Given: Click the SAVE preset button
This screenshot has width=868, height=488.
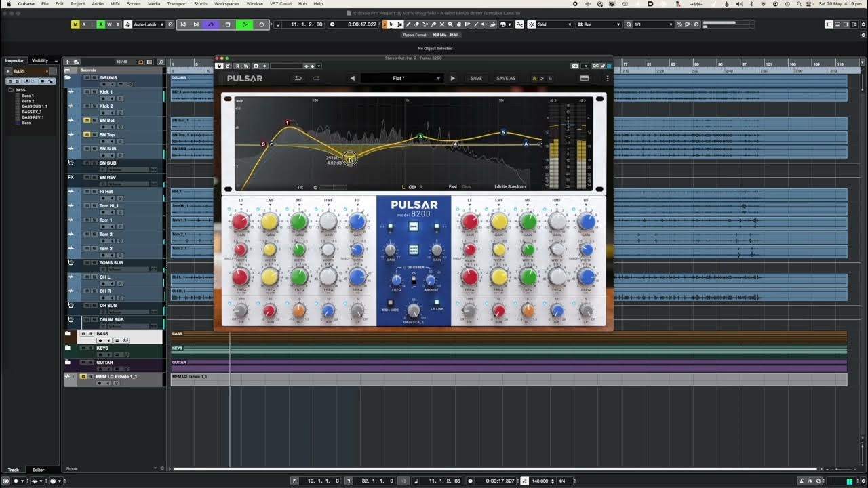Looking at the screenshot, I should (x=476, y=78).
